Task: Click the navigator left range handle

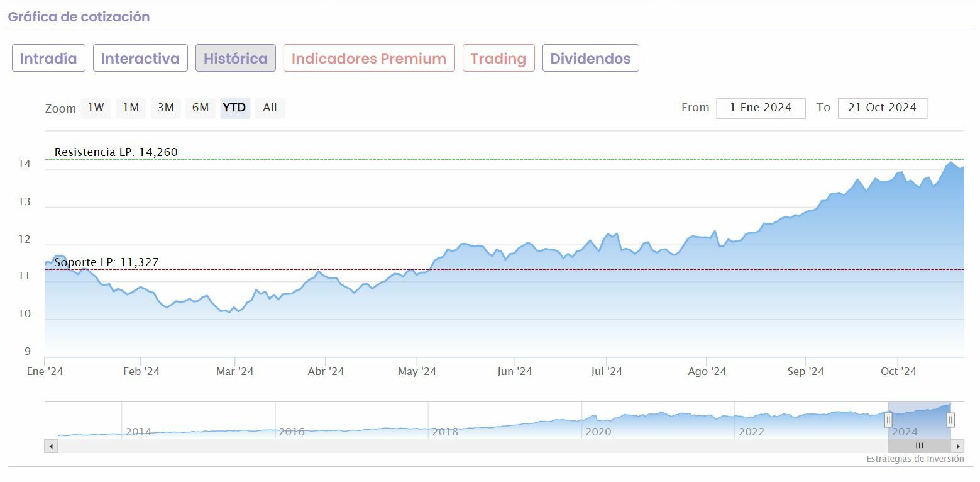Action: [888, 420]
